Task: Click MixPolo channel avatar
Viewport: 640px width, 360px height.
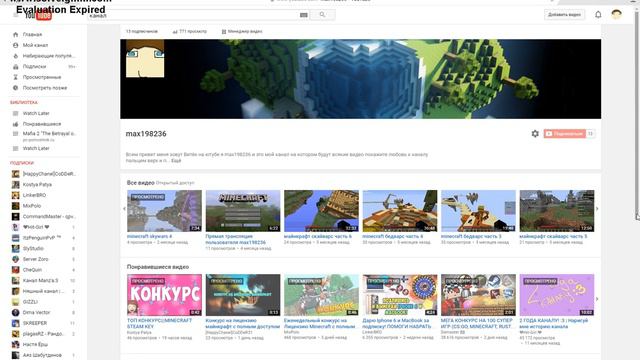Action: coord(16,206)
